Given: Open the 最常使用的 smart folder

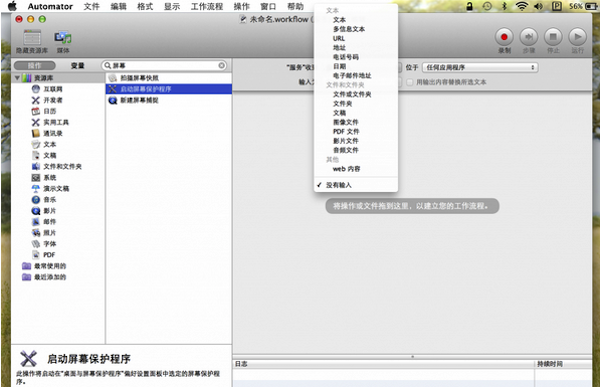Looking at the screenshot, I should click(x=50, y=266).
